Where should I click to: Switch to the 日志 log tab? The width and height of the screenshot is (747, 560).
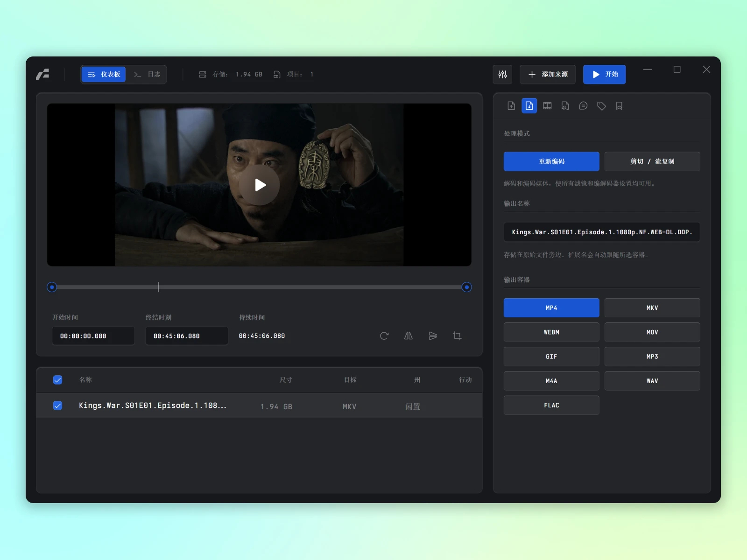pos(147,75)
